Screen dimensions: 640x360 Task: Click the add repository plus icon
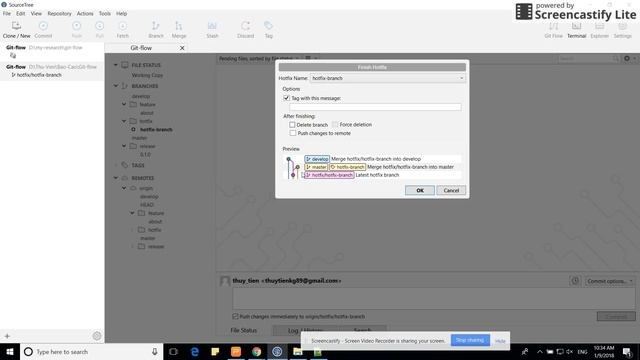[x=7, y=336]
